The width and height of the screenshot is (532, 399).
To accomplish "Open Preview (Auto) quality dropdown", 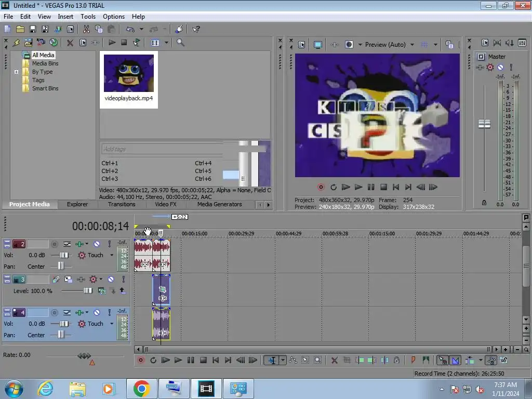I will pyautogui.click(x=412, y=45).
